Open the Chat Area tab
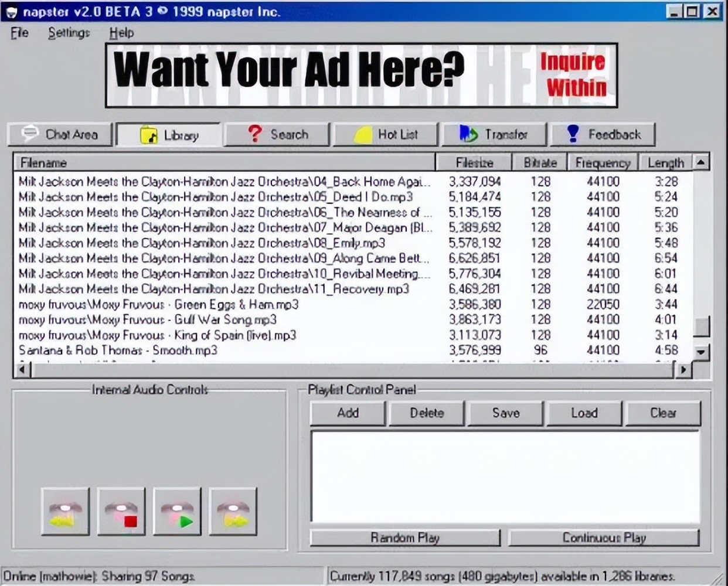728x586 pixels. pyautogui.click(x=60, y=134)
